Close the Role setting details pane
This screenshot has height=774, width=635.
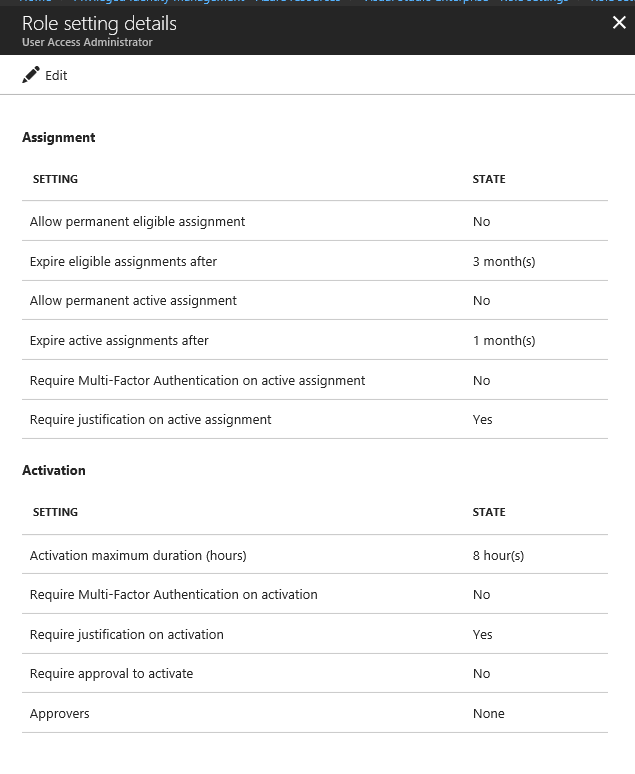(x=619, y=23)
